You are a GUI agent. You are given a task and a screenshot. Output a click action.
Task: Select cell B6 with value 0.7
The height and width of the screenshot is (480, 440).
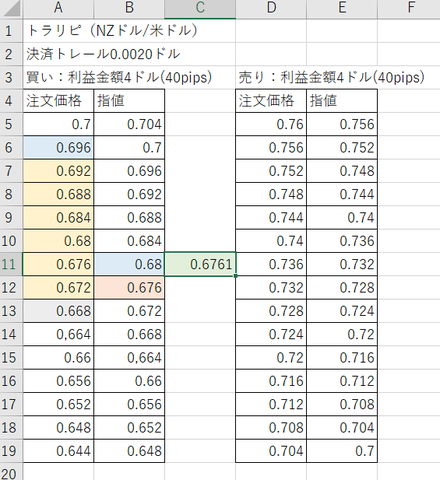[129, 147]
